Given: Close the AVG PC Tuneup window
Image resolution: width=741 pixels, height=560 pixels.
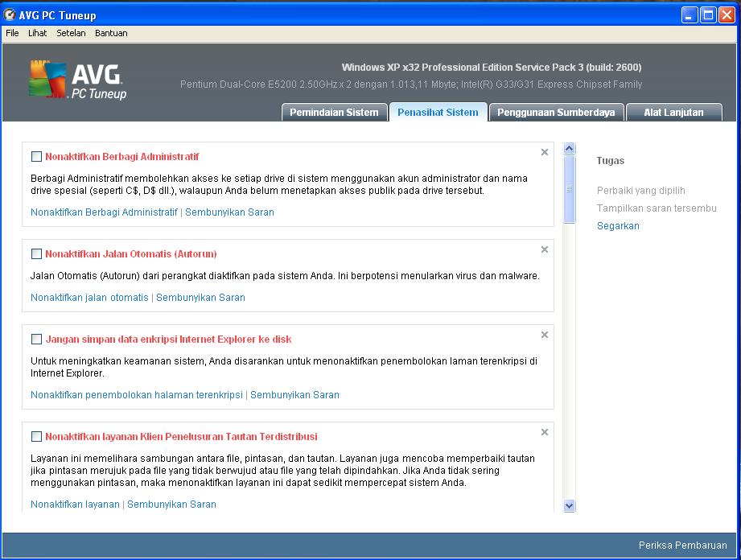Looking at the screenshot, I should (x=727, y=15).
